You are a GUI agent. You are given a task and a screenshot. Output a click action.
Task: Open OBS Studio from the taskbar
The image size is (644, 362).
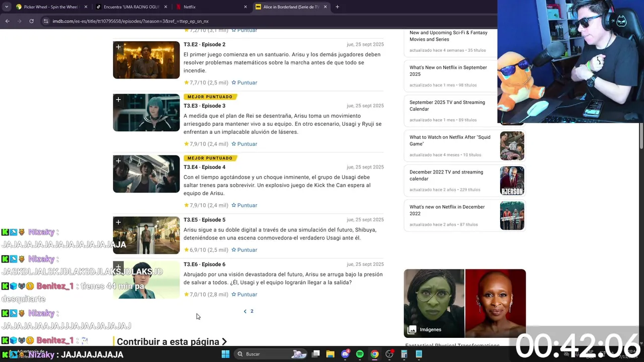[x=389, y=354]
